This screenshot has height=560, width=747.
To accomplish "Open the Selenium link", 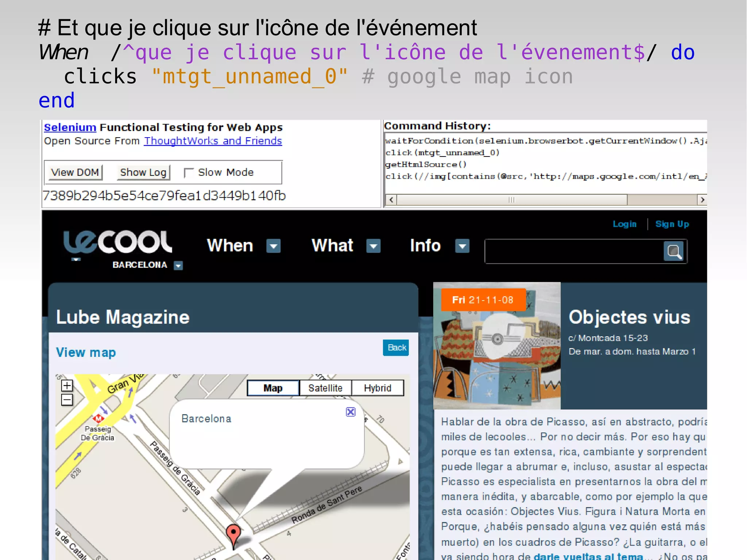I will pyautogui.click(x=70, y=127).
